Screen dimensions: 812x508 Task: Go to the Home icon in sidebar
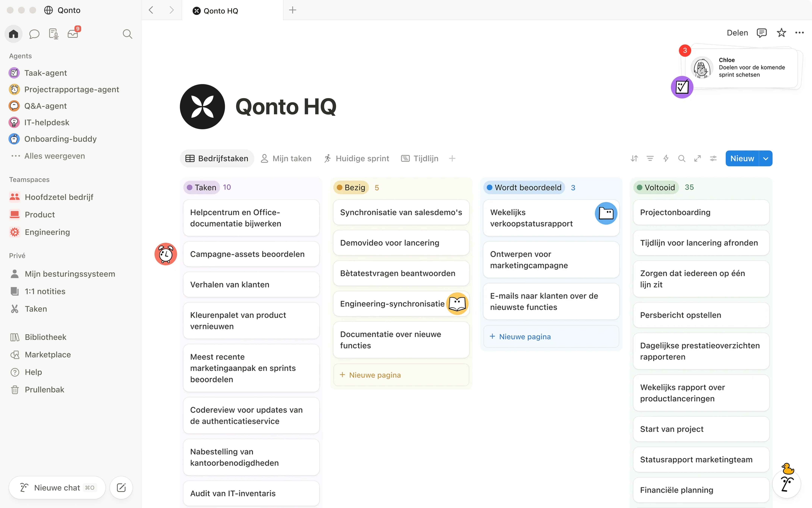click(13, 34)
